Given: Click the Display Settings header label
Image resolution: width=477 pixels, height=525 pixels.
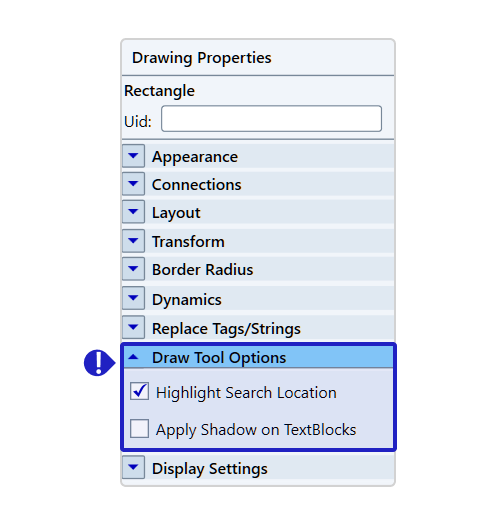Looking at the screenshot, I should tap(210, 469).
